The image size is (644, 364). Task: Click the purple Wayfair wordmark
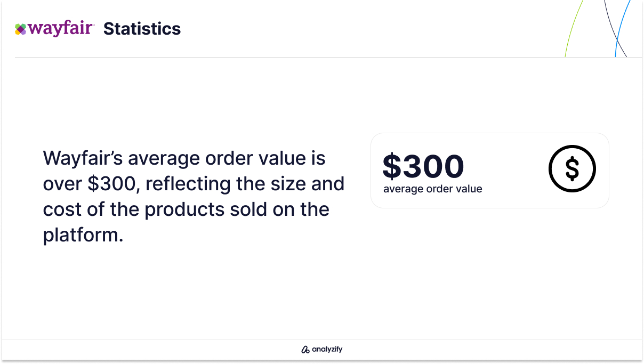[61, 28]
